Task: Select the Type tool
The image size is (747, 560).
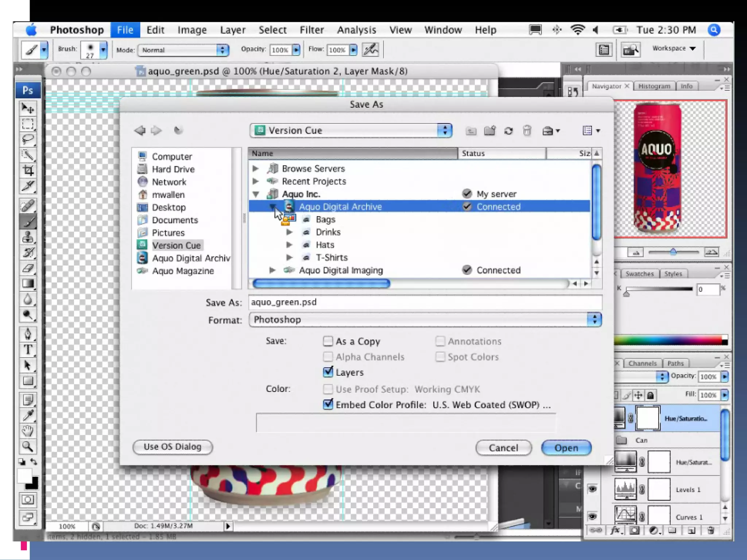Action: pyautogui.click(x=28, y=350)
